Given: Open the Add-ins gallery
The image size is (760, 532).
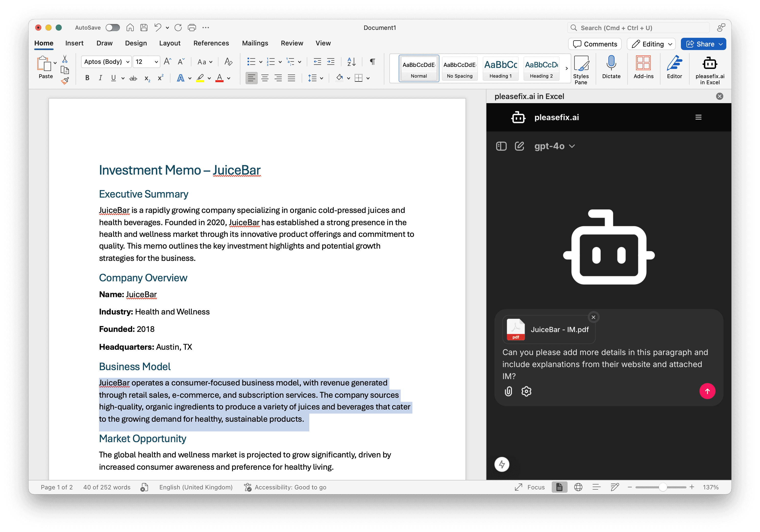Looking at the screenshot, I should tap(643, 67).
